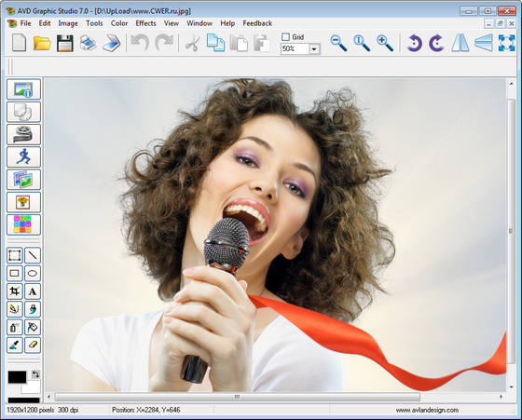Open a file with the folder icon
522x420 pixels.
point(42,43)
